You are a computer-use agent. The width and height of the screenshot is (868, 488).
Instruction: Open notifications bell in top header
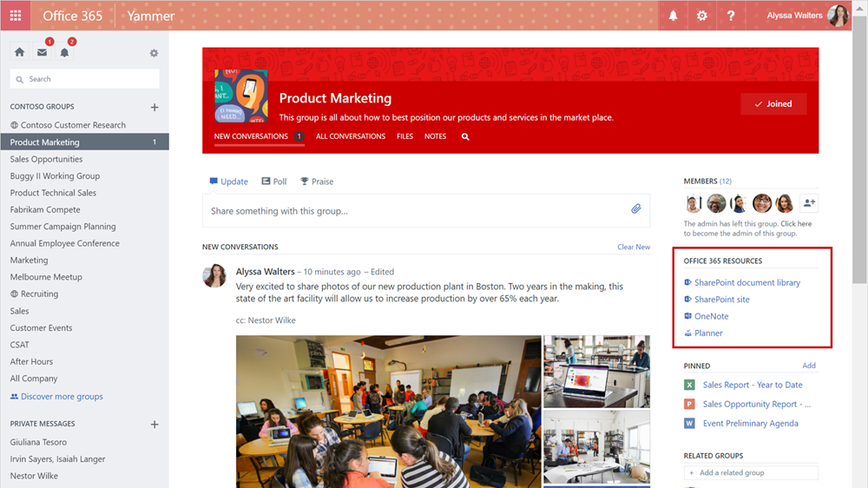click(x=674, y=16)
